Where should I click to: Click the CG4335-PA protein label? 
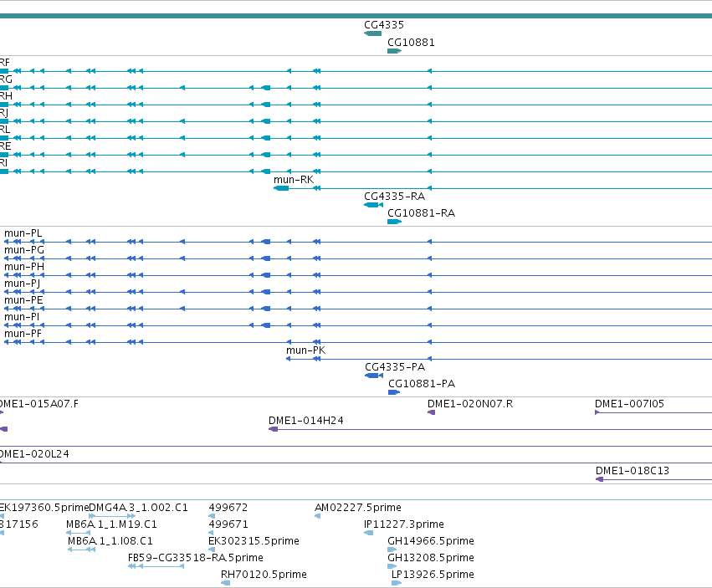pyautogui.click(x=395, y=367)
